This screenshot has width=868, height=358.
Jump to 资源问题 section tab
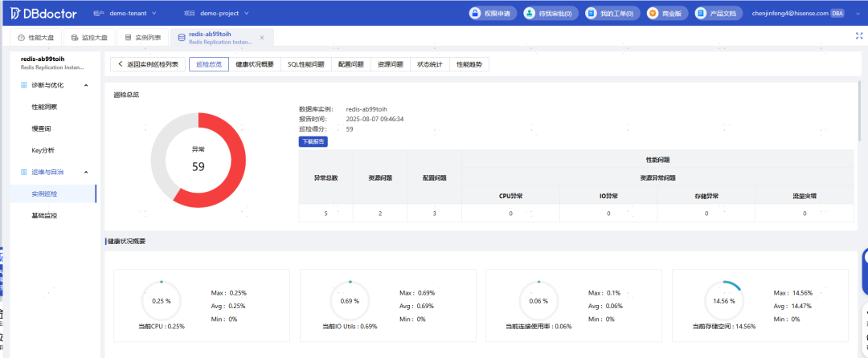pyautogui.click(x=391, y=64)
